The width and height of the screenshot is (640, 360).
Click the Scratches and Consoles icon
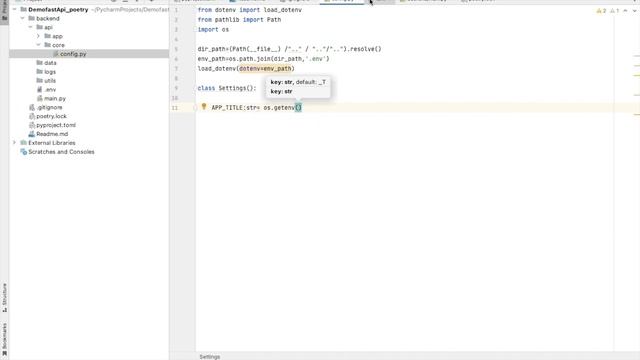coord(24,152)
